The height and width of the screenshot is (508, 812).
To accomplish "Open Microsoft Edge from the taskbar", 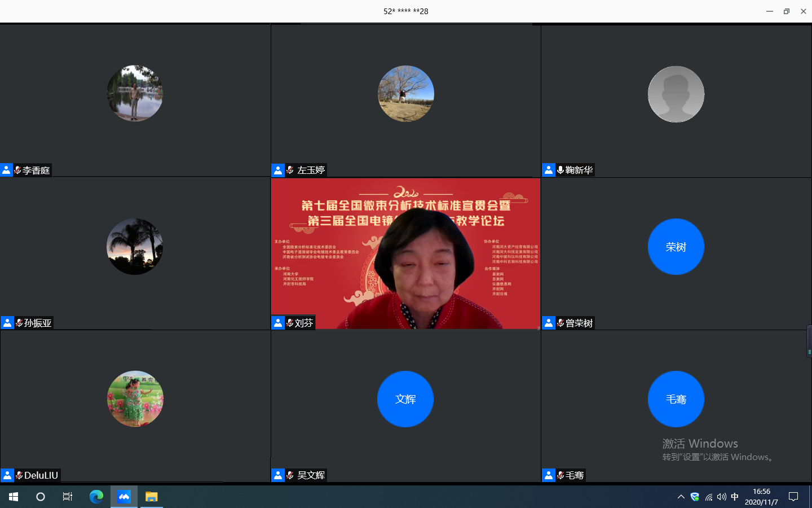I will 96,497.
